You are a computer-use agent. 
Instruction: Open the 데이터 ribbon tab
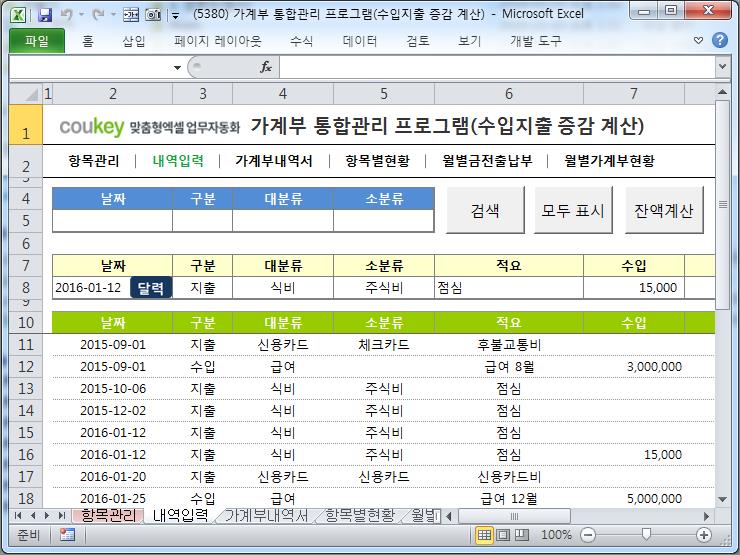(360, 41)
